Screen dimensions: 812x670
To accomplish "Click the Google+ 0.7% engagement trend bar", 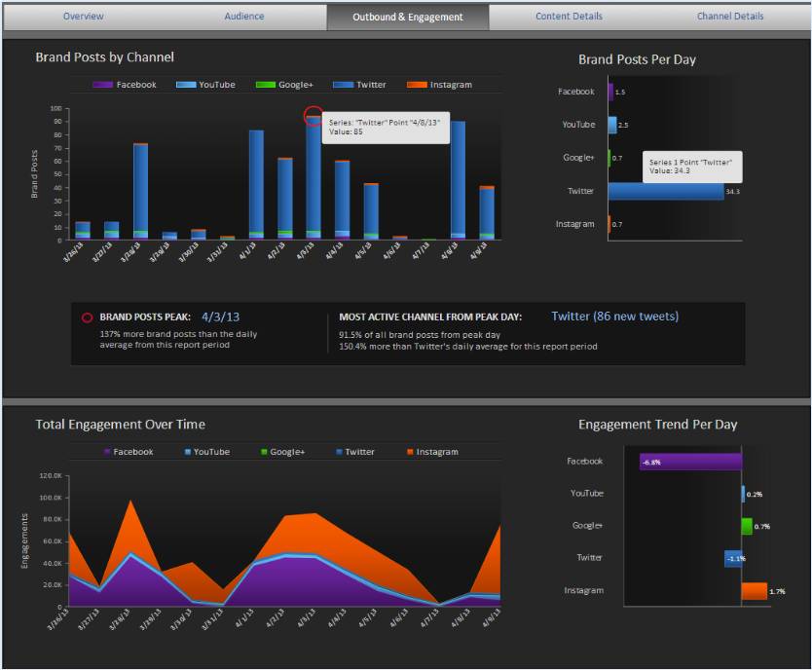I will 747,526.
